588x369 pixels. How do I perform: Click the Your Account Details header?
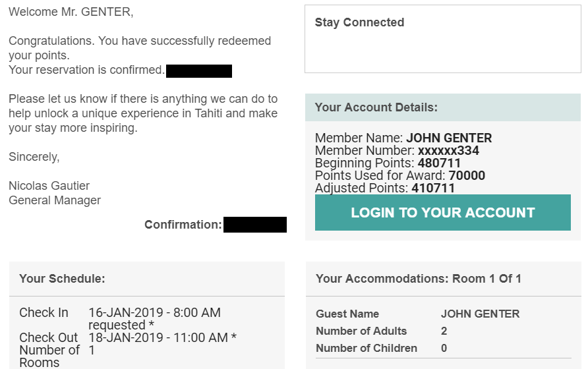(x=376, y=107)
